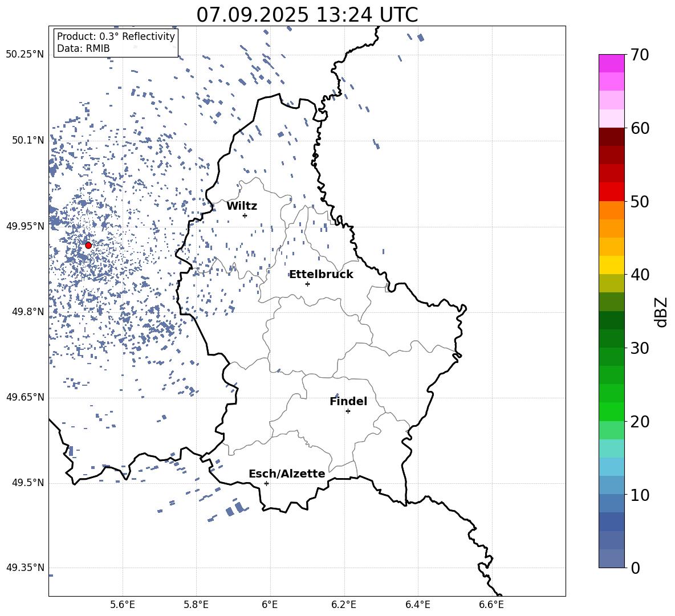This screenshot has width=675, height=616.
Task: Click the 50.1°N latitude label
Action: point(28,140)
